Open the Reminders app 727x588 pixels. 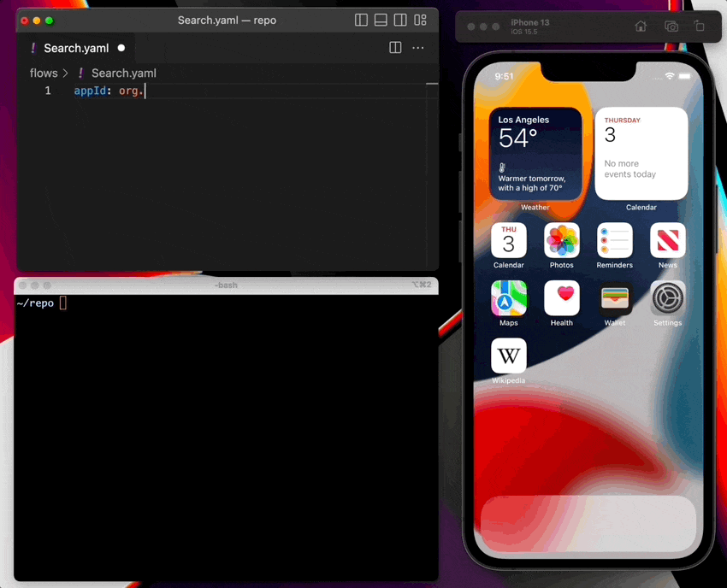point(615,240)
